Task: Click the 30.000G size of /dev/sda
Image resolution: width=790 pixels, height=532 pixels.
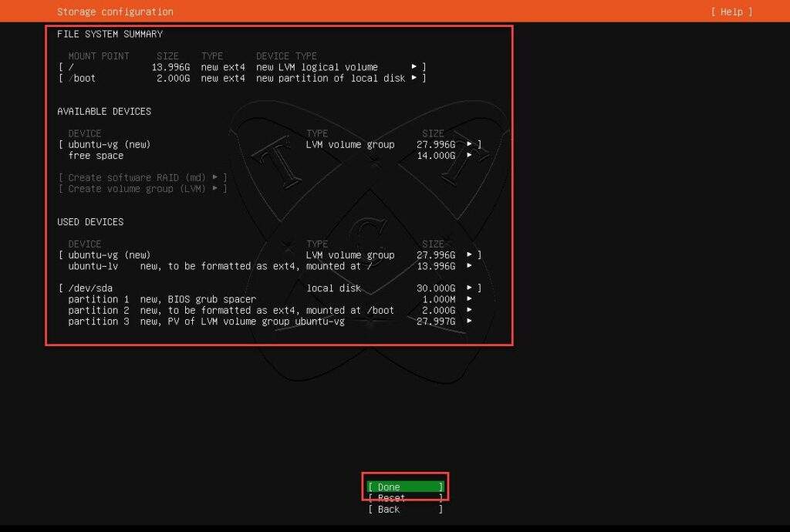Action: coord(436,288)
